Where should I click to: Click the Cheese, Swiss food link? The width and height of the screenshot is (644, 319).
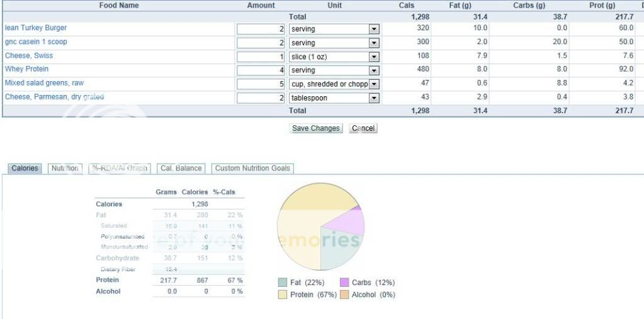pos(26,55)
